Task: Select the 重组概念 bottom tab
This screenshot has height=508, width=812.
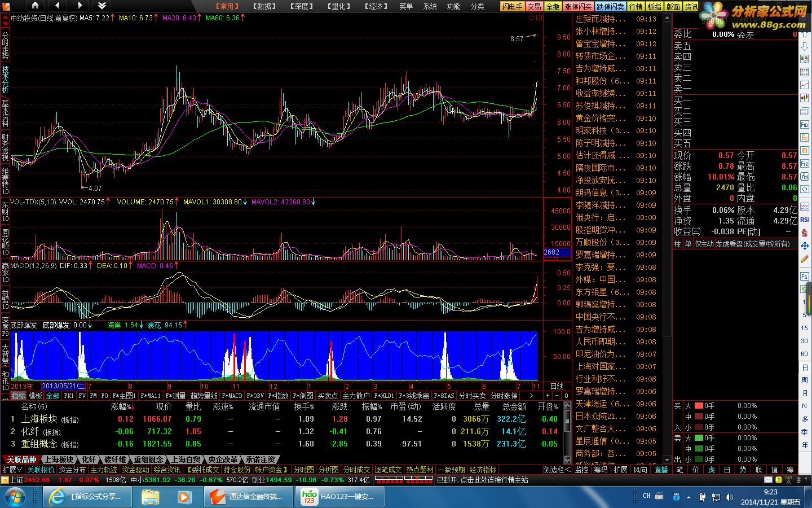Action: [x=149, y=459]
